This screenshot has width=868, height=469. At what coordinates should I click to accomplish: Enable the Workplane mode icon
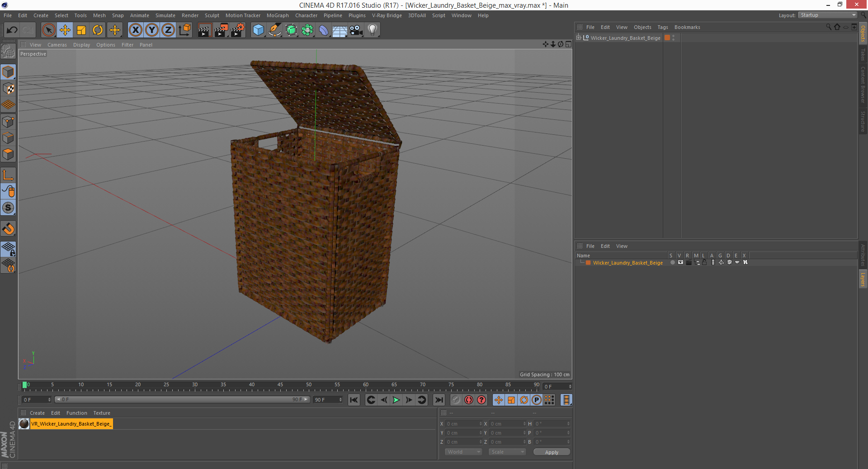pyautogui.click(x=8, y=105)
